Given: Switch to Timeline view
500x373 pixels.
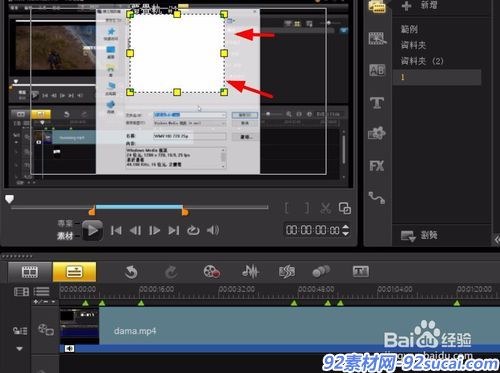Looking at the screenshot, I should point(74,272).
